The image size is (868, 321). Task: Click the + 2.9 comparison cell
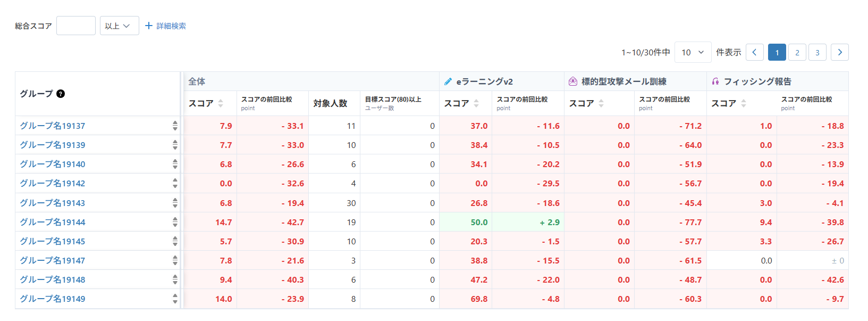point(528,222)
